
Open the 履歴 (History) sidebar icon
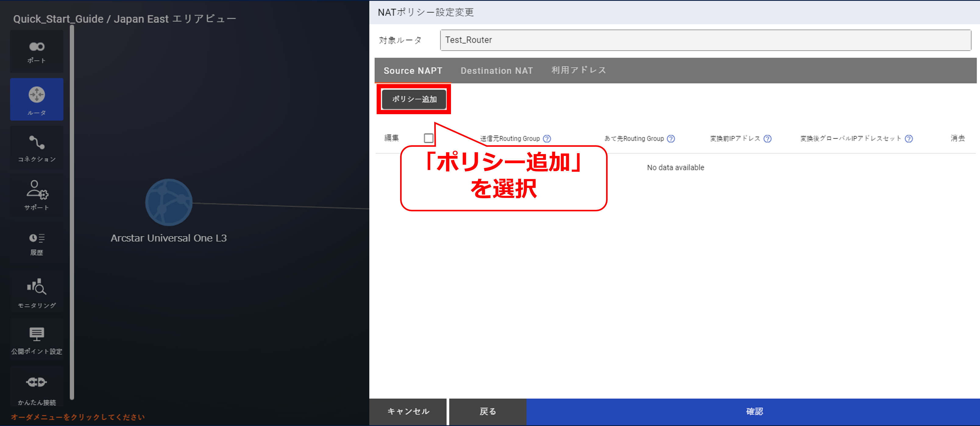click(x=37, y=244)
